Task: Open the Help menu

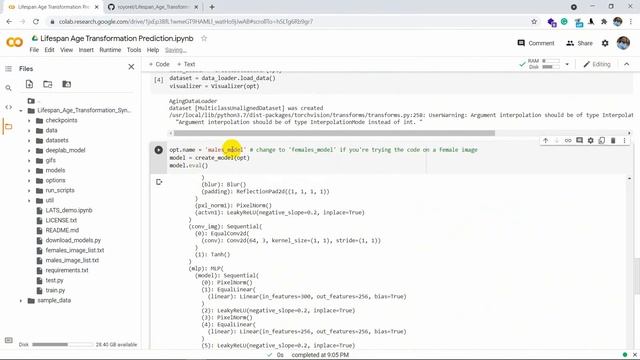Action: (153, 50)
